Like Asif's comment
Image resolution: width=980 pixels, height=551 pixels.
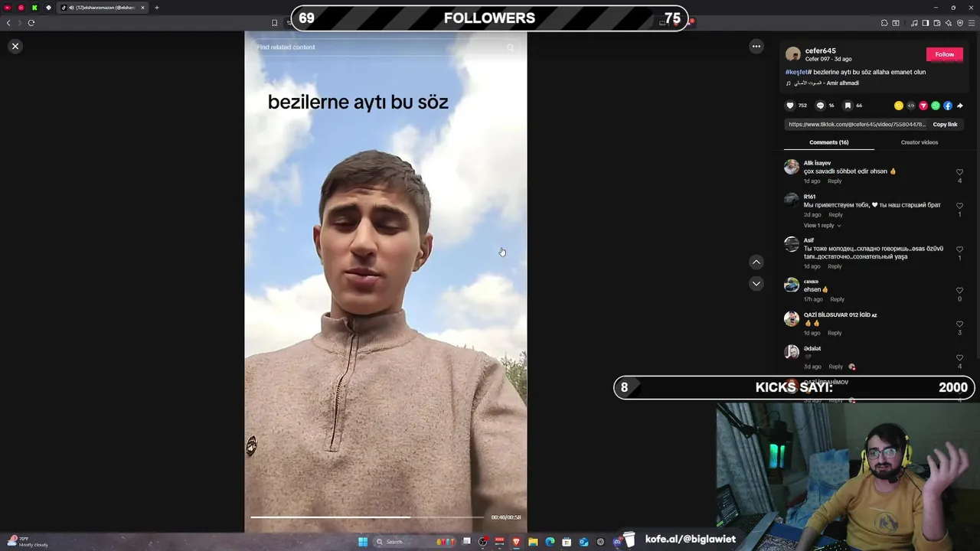[959, 249]
